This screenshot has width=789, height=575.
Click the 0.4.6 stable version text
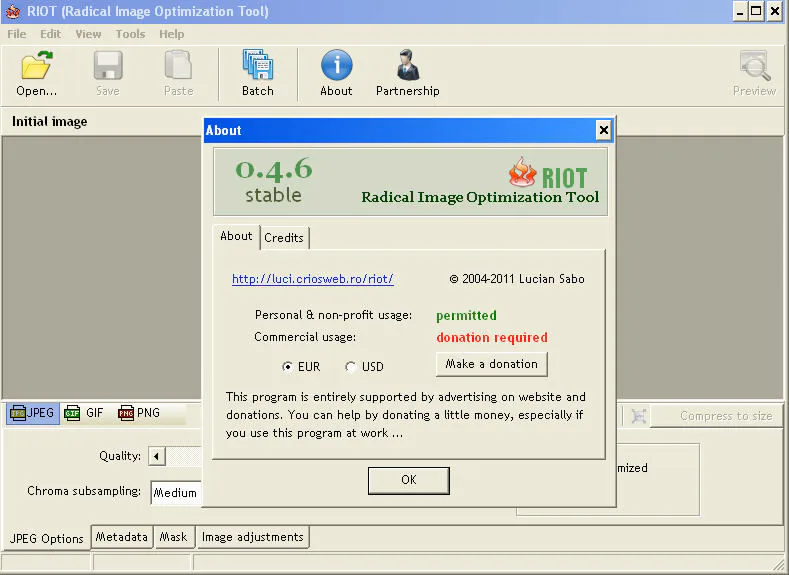pyautogui.click(x=274, y=180)
